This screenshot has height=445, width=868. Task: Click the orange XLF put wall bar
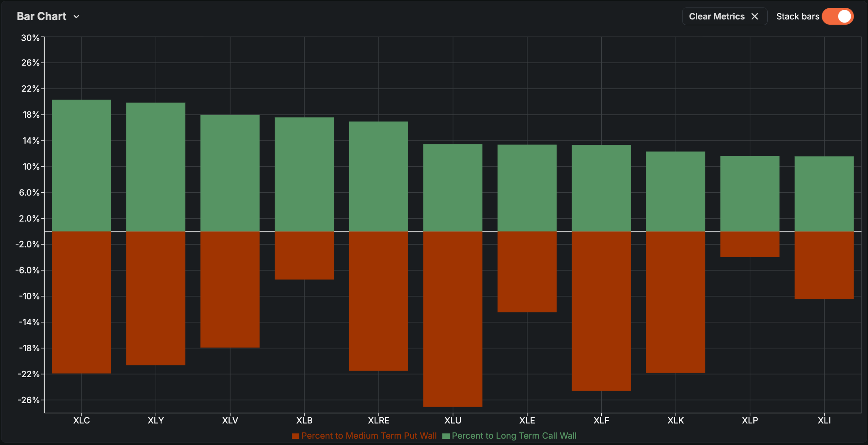[x=601, y=311]
